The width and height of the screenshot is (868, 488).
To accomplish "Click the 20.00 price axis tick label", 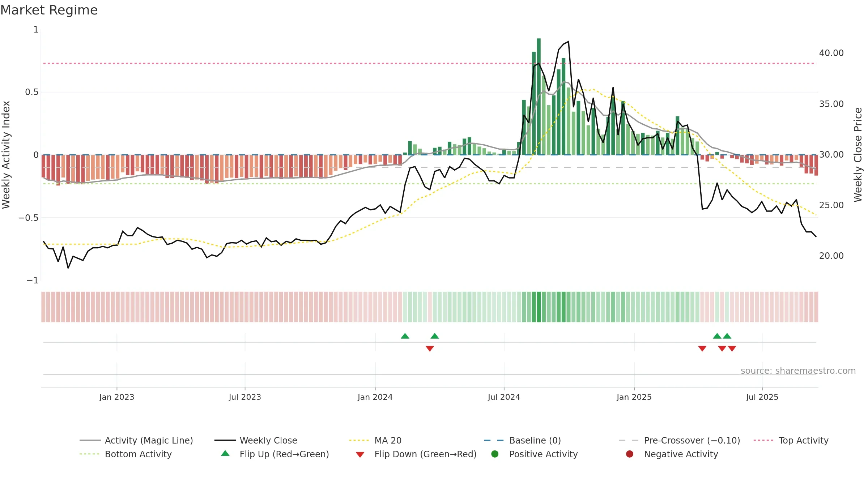I will [x=831, y=256].
